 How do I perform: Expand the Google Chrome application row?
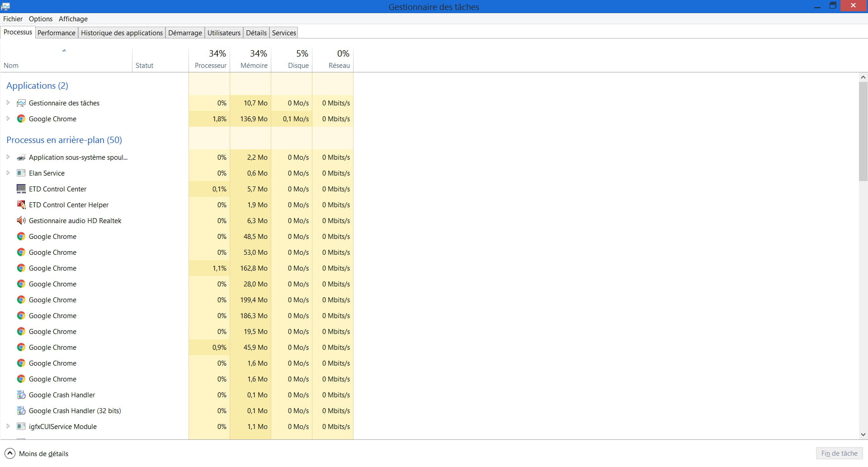[8, 119]
